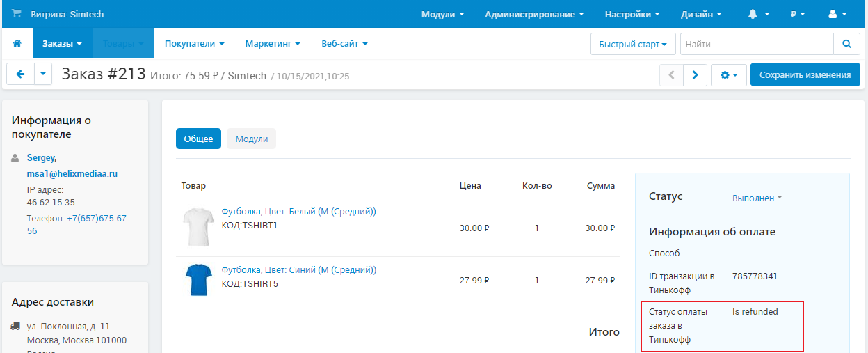This screenshot has width=868, height=353.
Task: Click the Сумма column header
Action: pos(601,185)
